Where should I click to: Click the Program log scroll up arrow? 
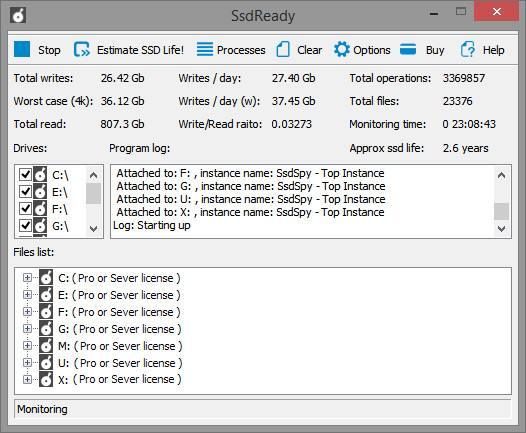502,175
